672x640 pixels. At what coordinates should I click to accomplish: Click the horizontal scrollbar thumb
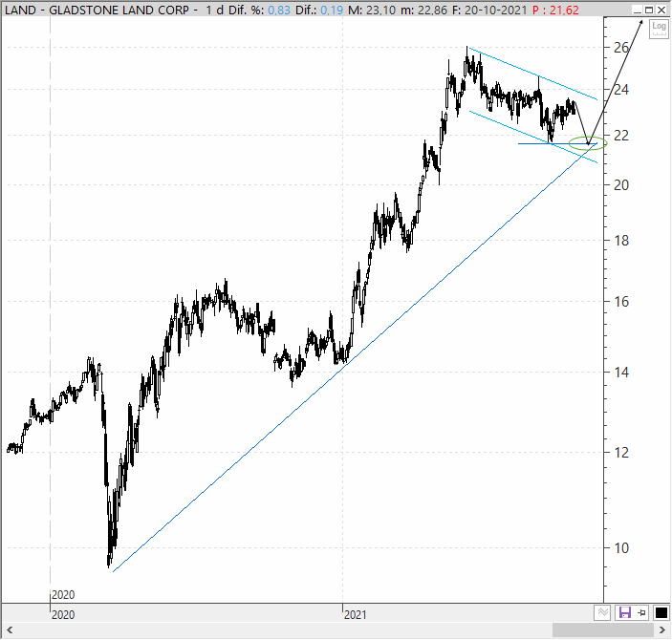pos(602,629)
